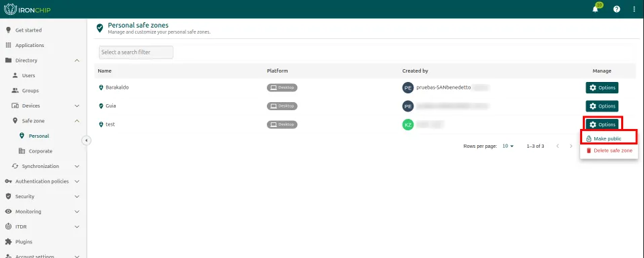The image size is (644, 258).
Task: Click the help question mark icon
Action: (616, 9)
